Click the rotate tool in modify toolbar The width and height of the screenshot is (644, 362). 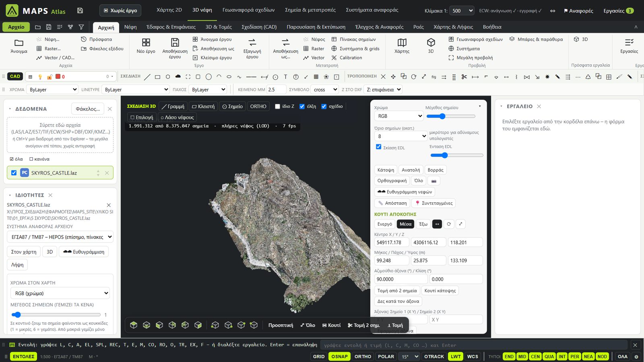pyautogui.click(x=413, y=76)
